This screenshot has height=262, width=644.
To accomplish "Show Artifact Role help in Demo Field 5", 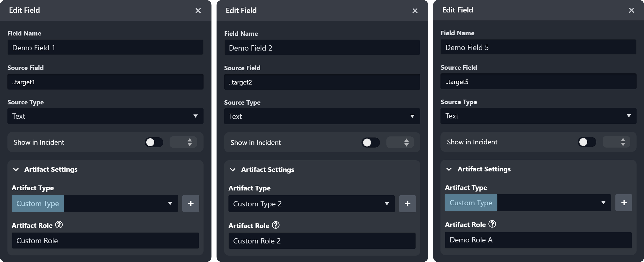I will tap(492, 224).
